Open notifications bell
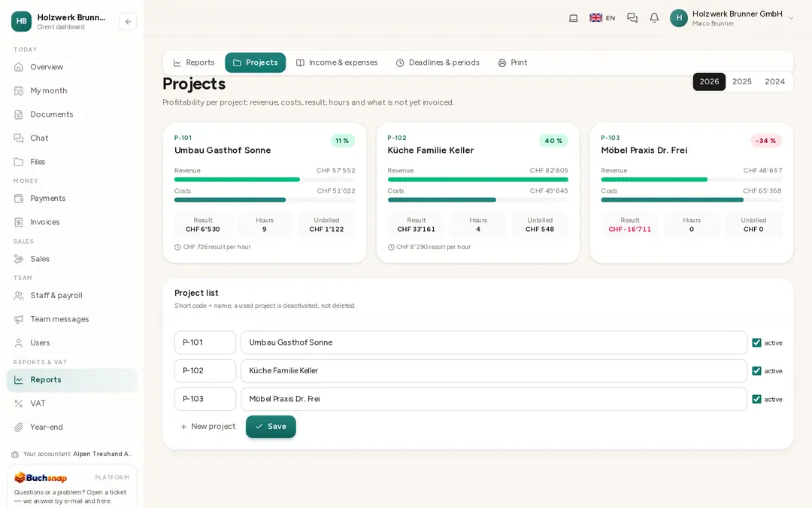 655,18
